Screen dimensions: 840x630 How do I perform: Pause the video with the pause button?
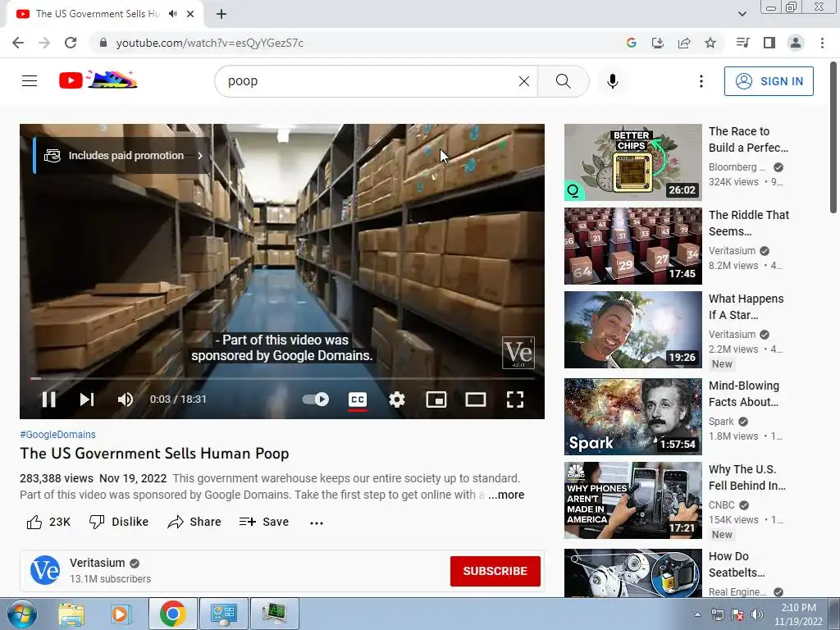point(48,399)
